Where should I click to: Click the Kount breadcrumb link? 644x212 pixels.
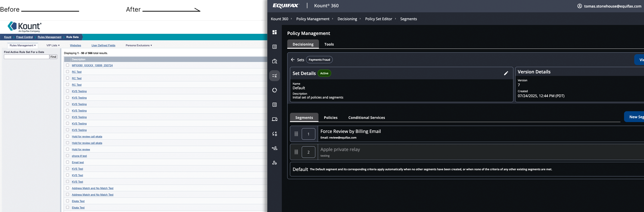pos(7,37)
